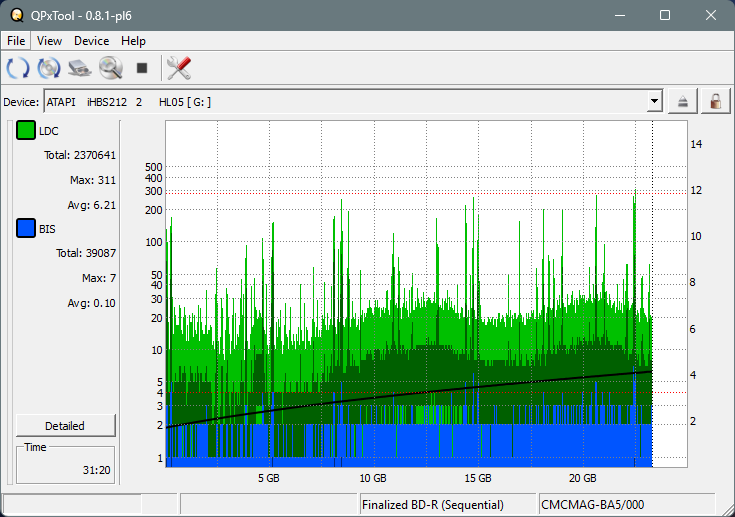Viewport: 735px width, 517px height.
Task: Click the green LDC color swatch
Action: pyautogui.click(x=26, y=130)
